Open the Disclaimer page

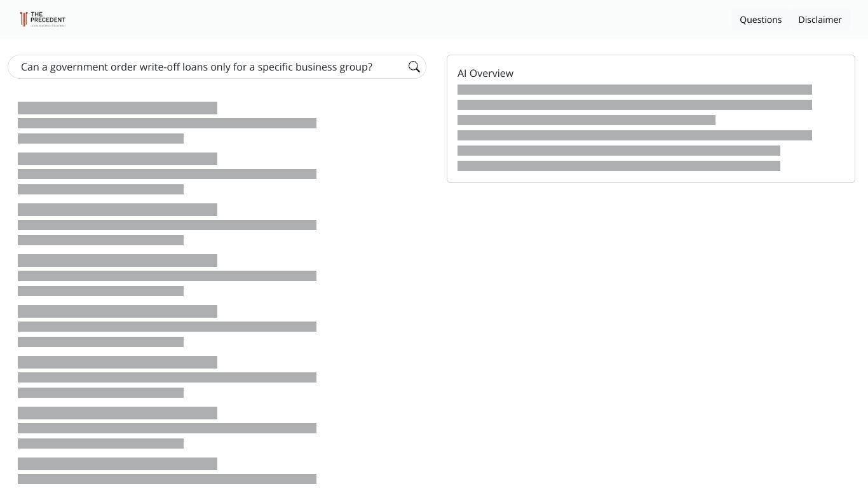point(820,20)
